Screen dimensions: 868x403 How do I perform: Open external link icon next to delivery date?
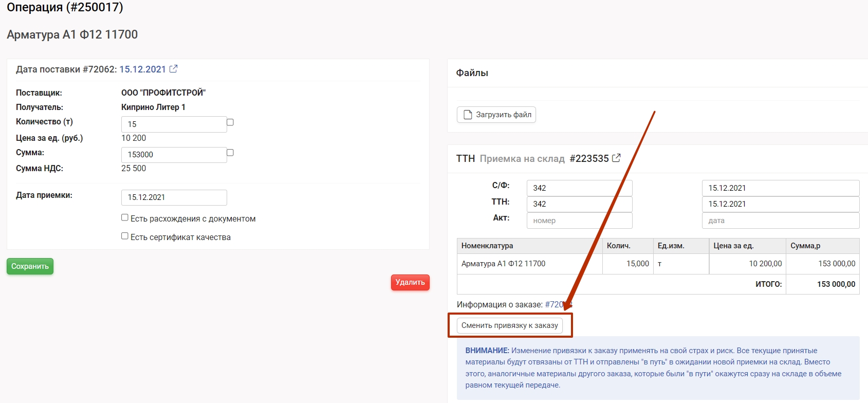click(x=174, y=69)
